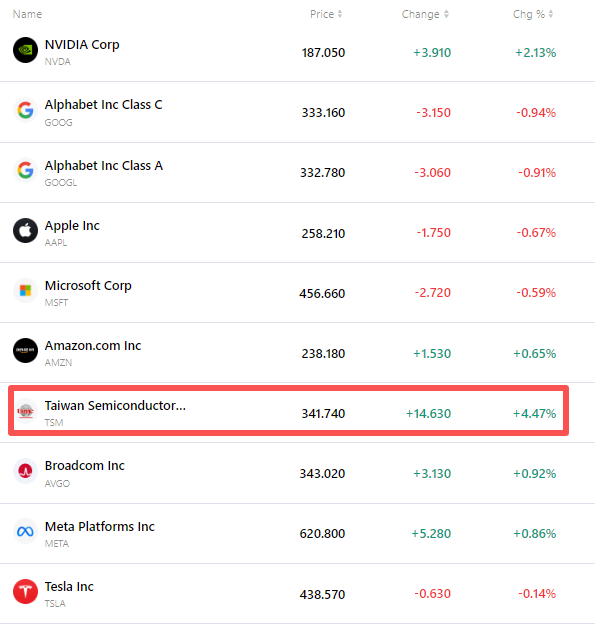Screen dimensions: 595x624
Task: Click the META ticker symbol
Action: 57,544
